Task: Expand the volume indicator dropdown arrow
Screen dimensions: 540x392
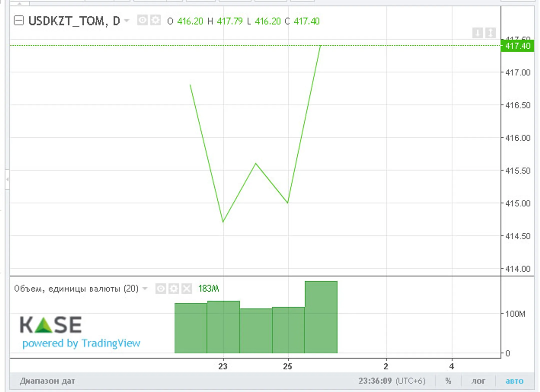Action: (145, 289)
